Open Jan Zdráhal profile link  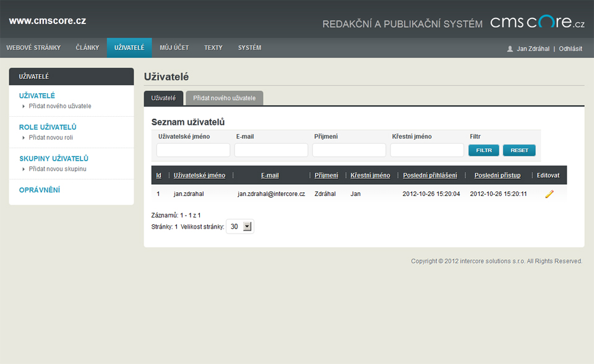click(x=533, y=49)
